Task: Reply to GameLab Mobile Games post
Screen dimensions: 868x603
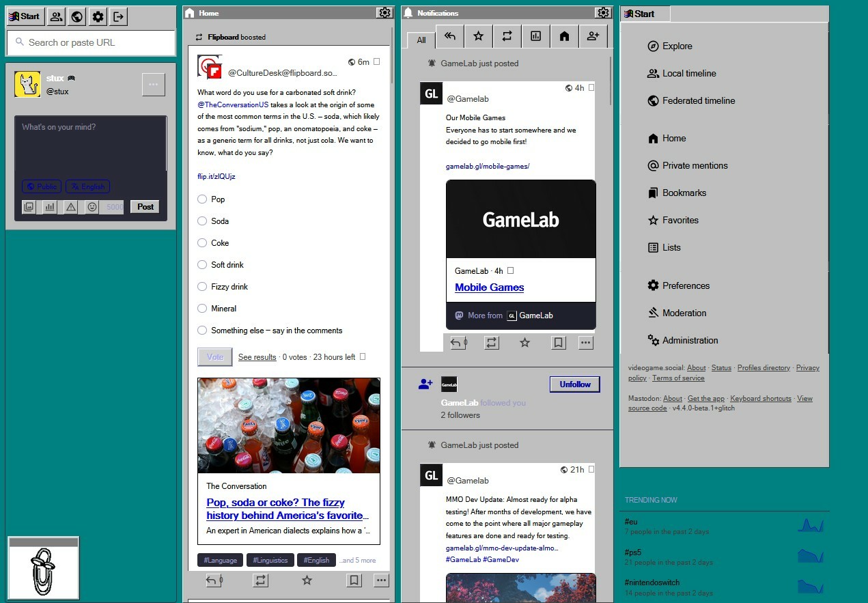Action: click(x=458, y=343)
